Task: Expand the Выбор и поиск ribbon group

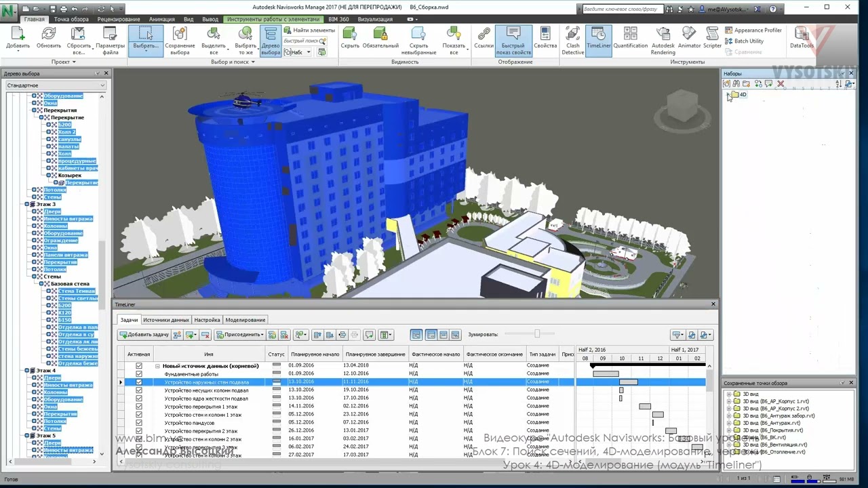Action: (233, 62)
